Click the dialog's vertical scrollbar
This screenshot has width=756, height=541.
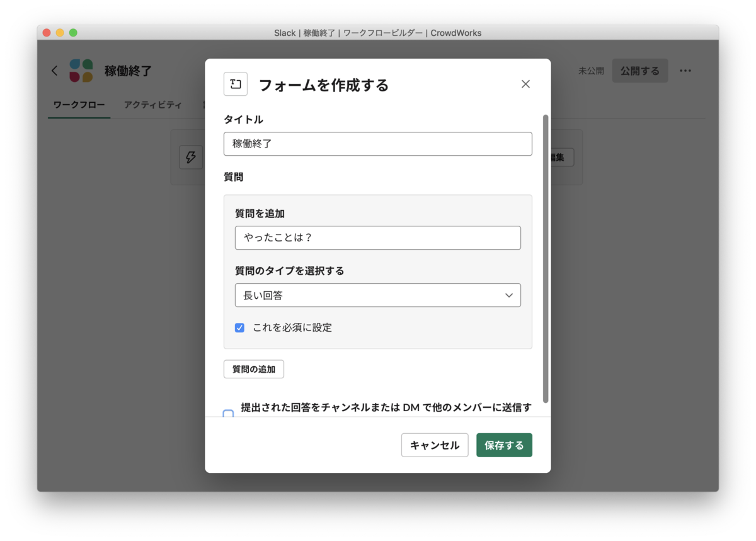click(x=546, y=259)
